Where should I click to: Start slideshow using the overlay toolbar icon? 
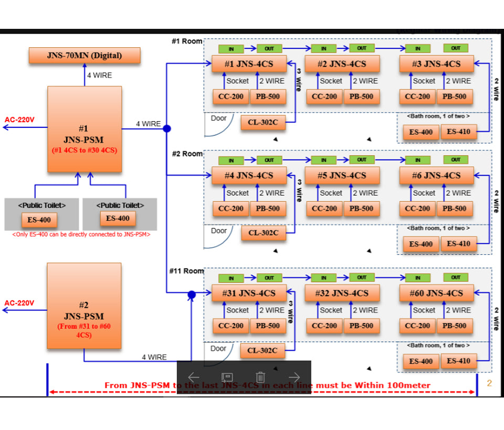pos(227,377)
